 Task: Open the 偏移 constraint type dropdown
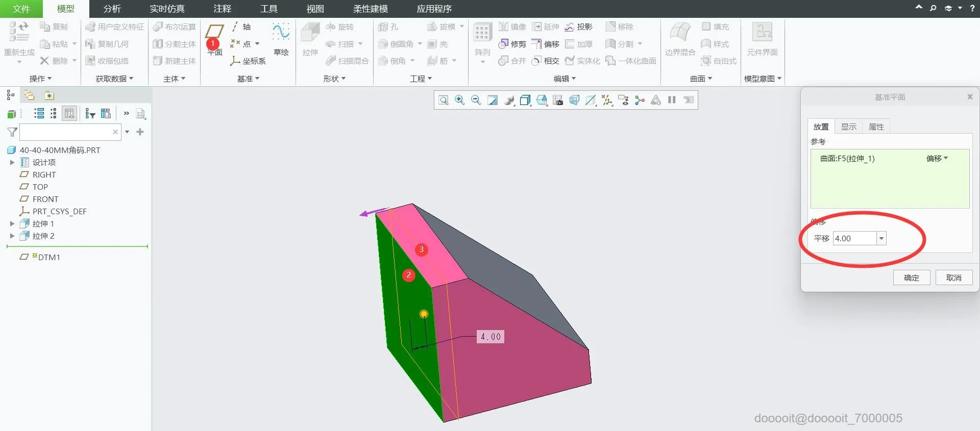click(x=937, y=158)
